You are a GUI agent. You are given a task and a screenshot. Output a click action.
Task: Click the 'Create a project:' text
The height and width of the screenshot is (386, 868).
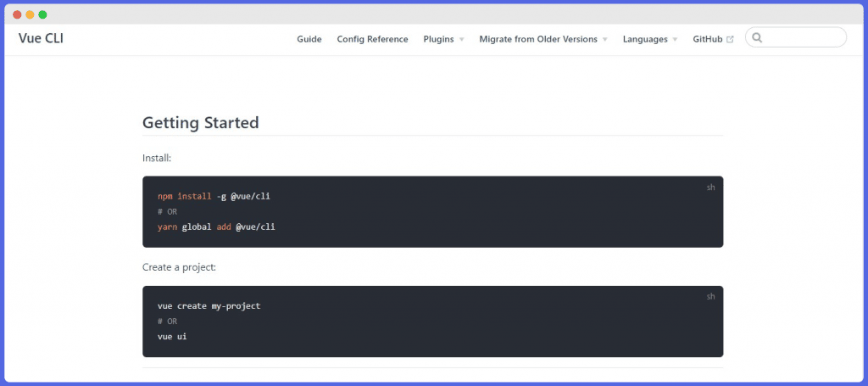tap(179, 267)
